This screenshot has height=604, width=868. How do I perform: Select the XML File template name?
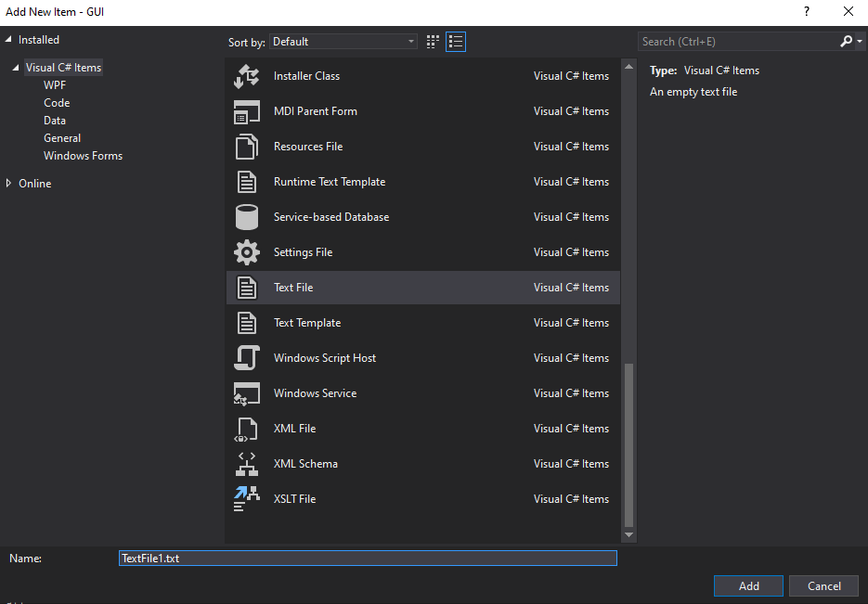coord(294,429)
